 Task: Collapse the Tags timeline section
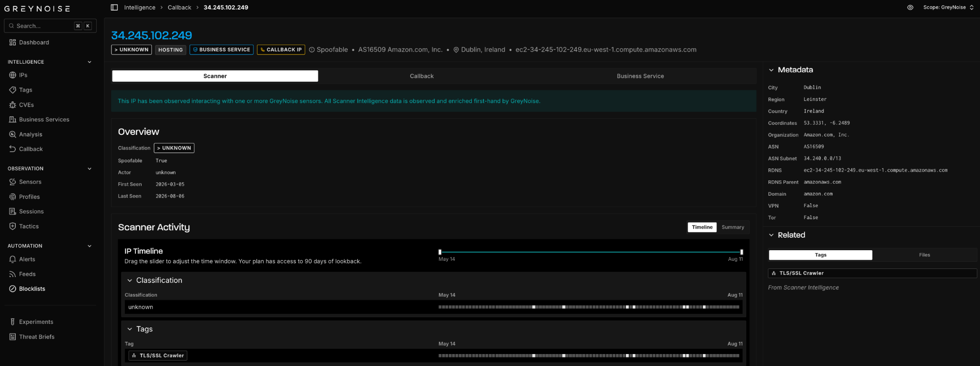coord(130,329)
